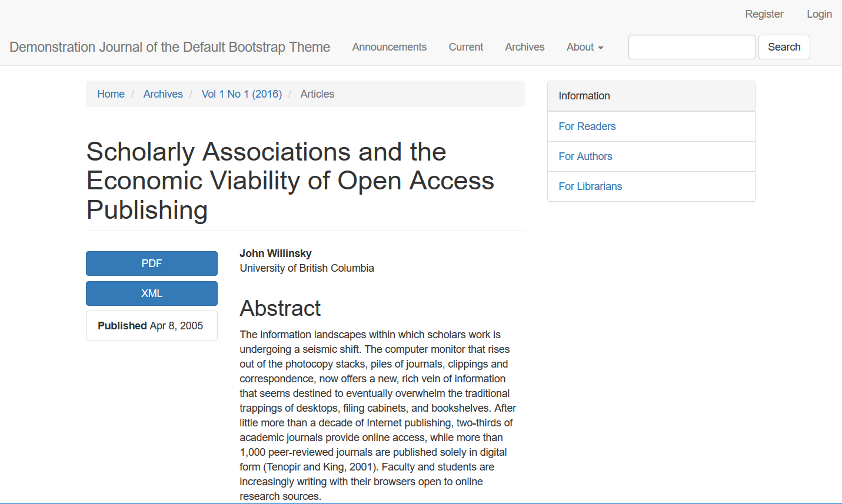
Task: Click the Search button
Action: pos(784,46)
